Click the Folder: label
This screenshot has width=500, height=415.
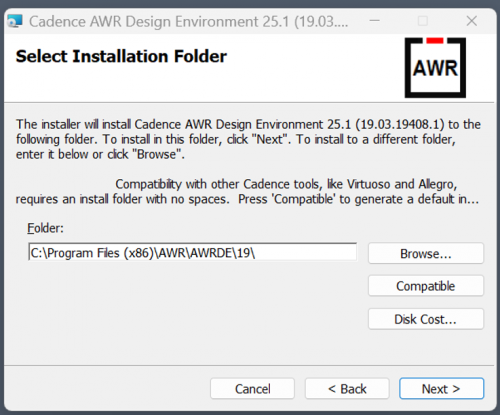point(45,228)
